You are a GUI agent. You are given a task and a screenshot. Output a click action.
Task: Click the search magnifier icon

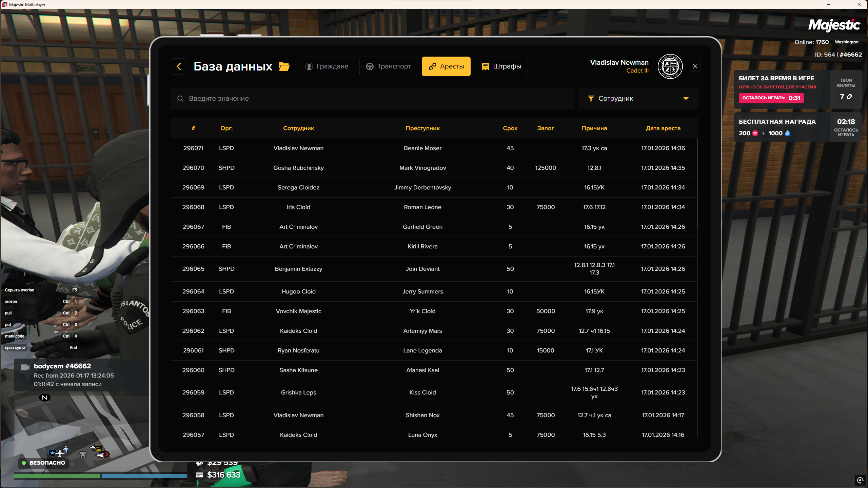pos(180,99)
